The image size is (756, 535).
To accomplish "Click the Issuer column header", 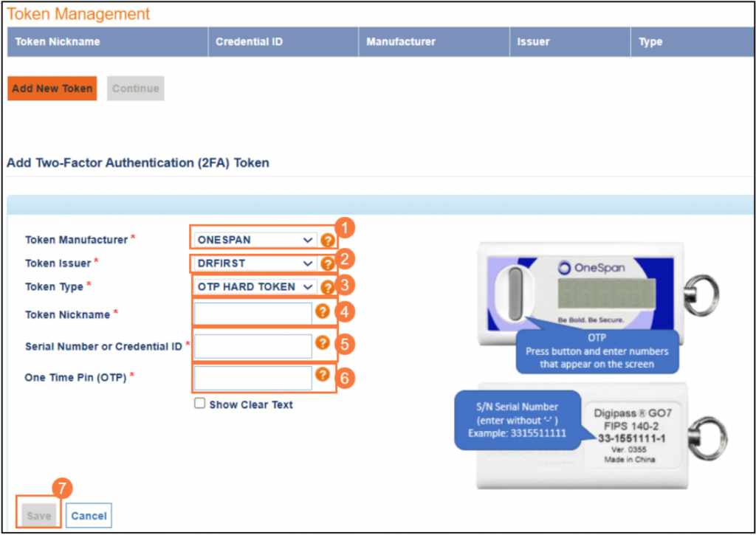I will [533, 42].
